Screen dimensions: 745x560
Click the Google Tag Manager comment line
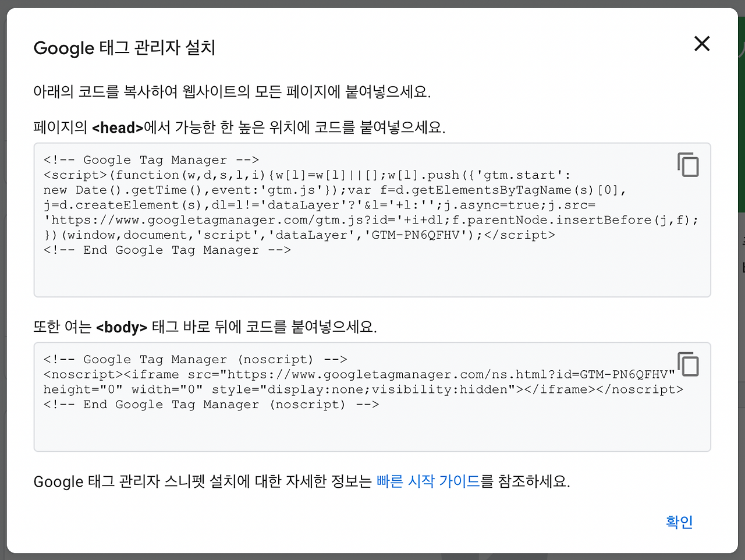pos(150,160)
